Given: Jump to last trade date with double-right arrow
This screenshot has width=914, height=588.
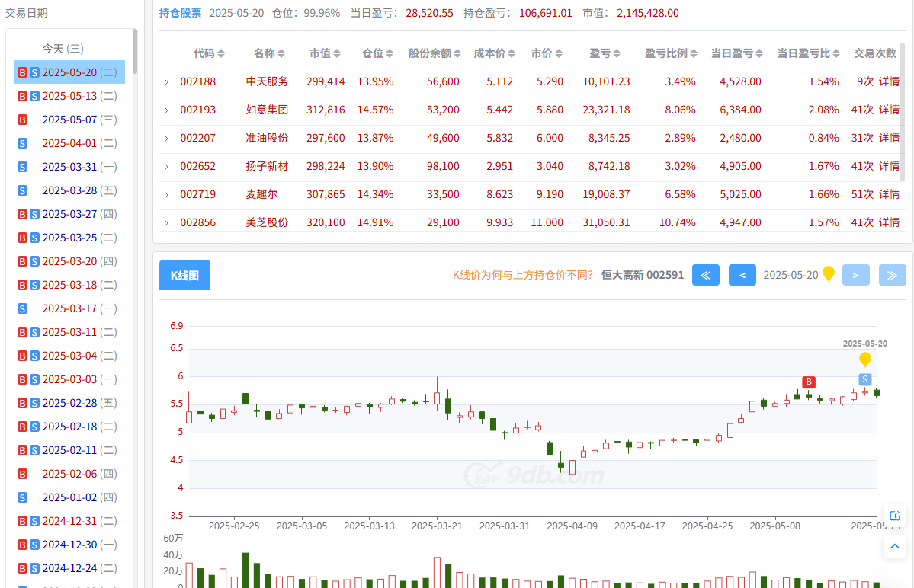Looking at the screenshot, I should [893, 276].
